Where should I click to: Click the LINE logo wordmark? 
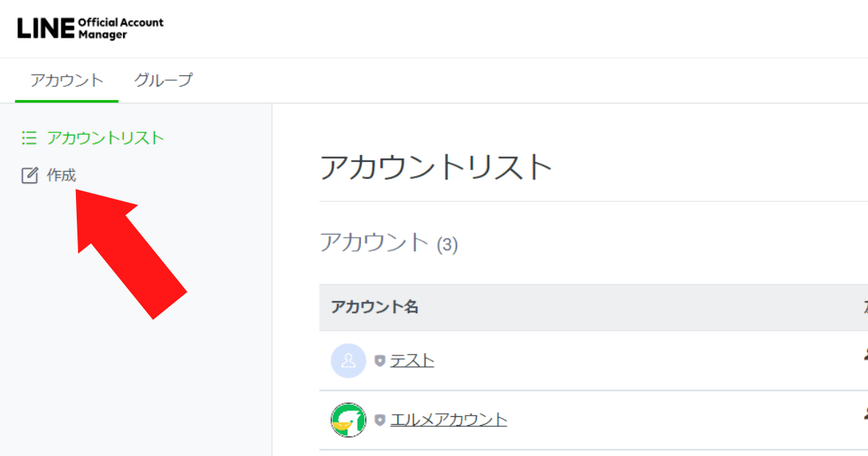(x=46, y=28)
